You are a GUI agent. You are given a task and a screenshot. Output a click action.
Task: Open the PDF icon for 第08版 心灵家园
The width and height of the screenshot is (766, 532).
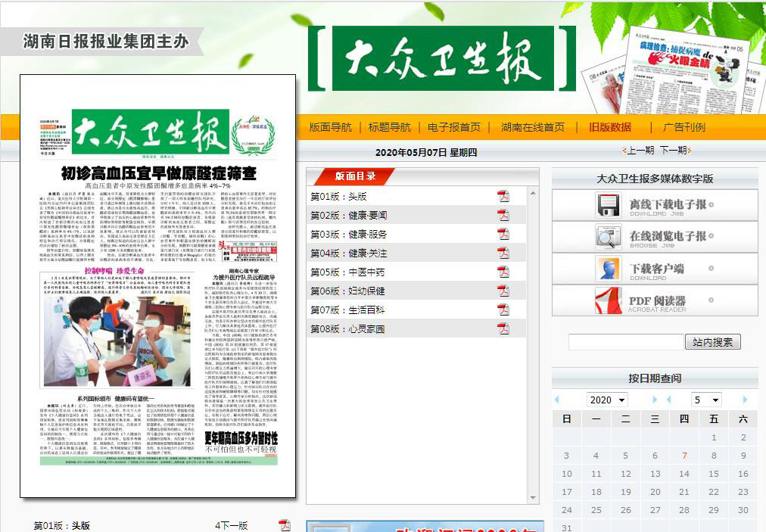point(503,329)
